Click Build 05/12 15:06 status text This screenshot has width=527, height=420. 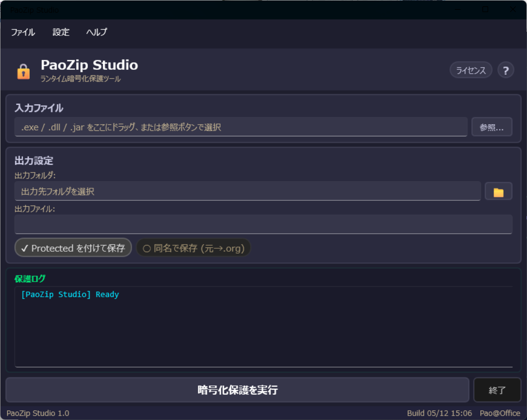[x=439, y=413]
